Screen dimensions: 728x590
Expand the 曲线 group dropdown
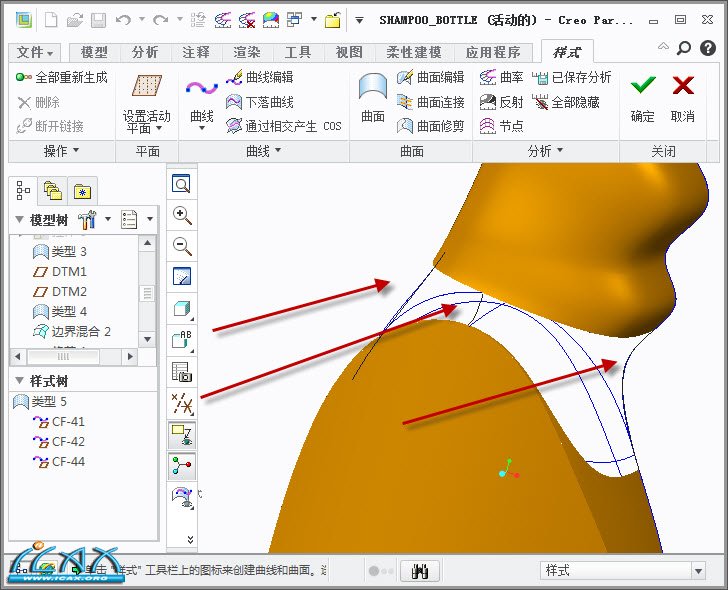[x=263, y=150]
